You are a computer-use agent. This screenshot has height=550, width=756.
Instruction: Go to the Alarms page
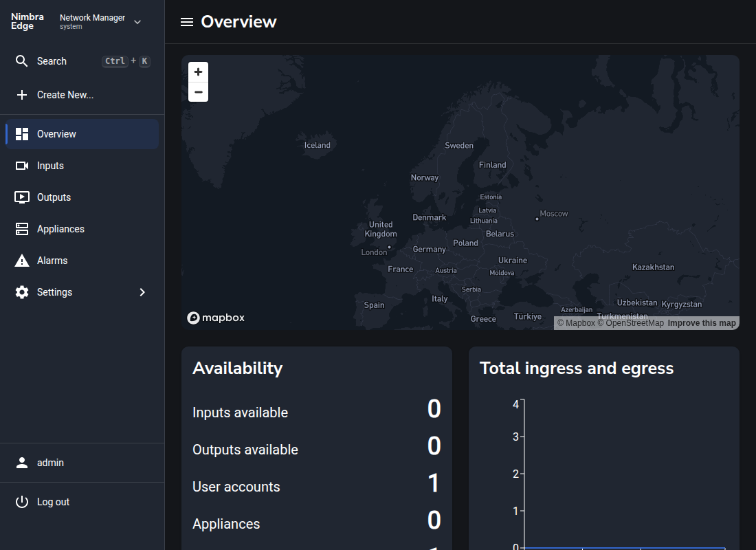(x=82, y=261)
